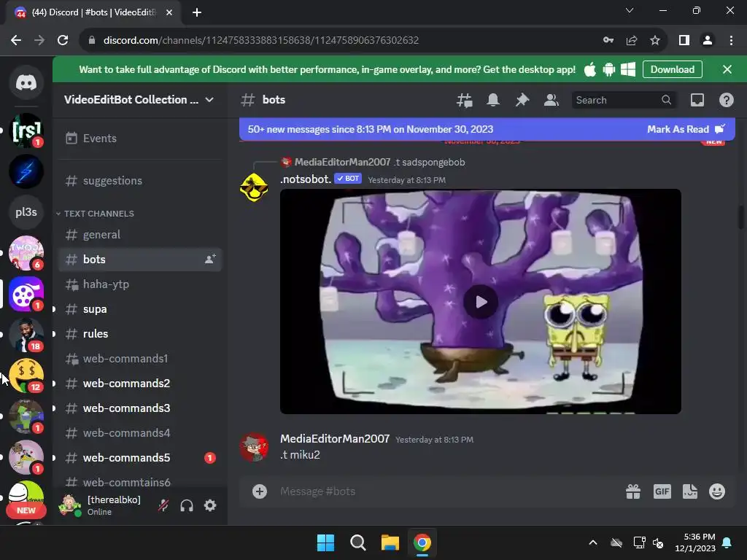Open the GIF picker
This screenshot has height=560, width=747.
click(x=662, y=491)
